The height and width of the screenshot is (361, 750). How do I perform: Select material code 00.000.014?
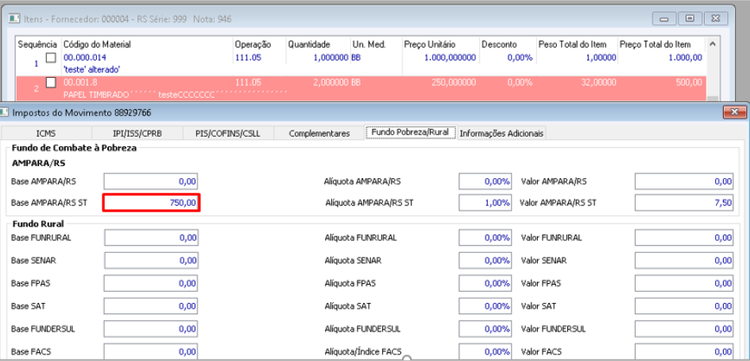pyautogui.click(x=85, y=57)
